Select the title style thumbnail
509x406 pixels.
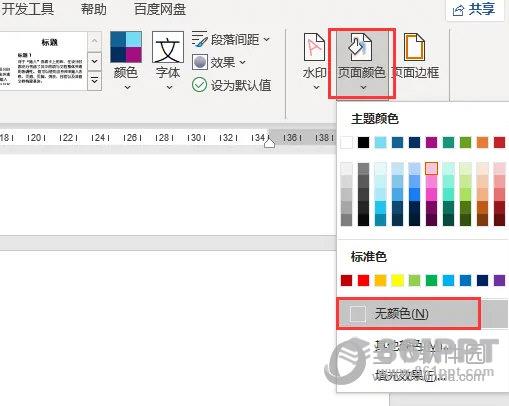click(x=44, y=61)
